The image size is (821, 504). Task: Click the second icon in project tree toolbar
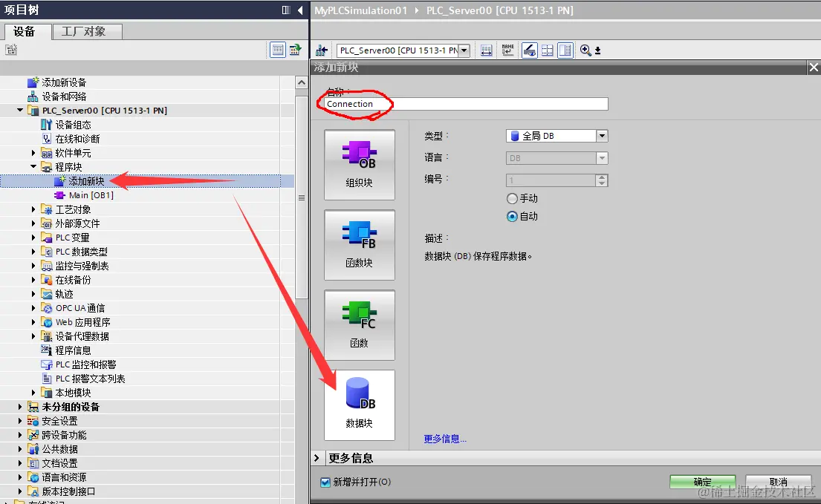pos(295,50)
